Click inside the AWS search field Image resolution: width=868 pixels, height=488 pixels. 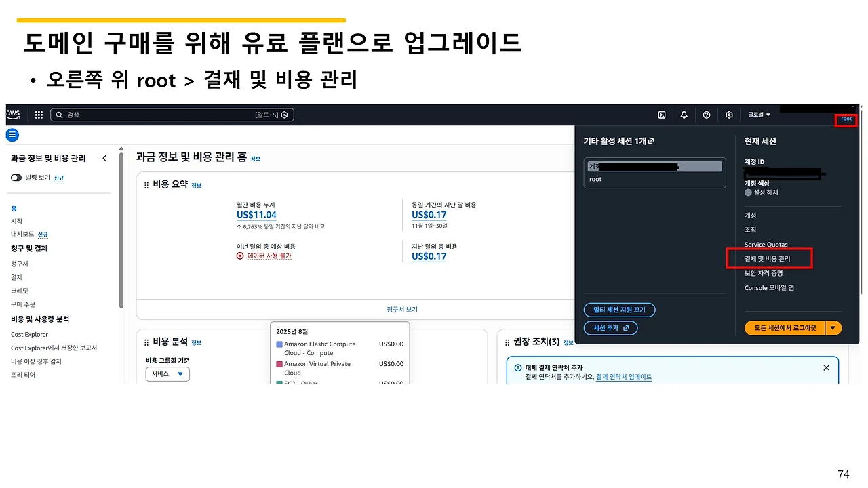(x=170, y=114)
